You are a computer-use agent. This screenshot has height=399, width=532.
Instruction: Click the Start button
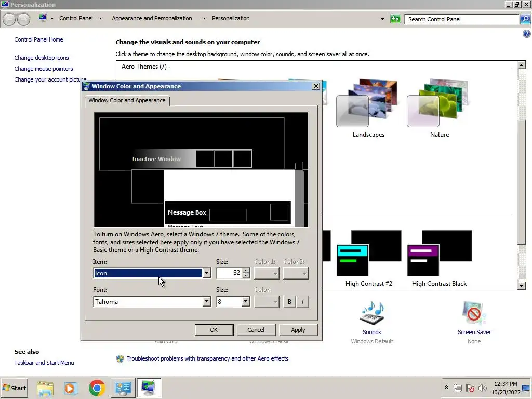click(x=14, y=388)
